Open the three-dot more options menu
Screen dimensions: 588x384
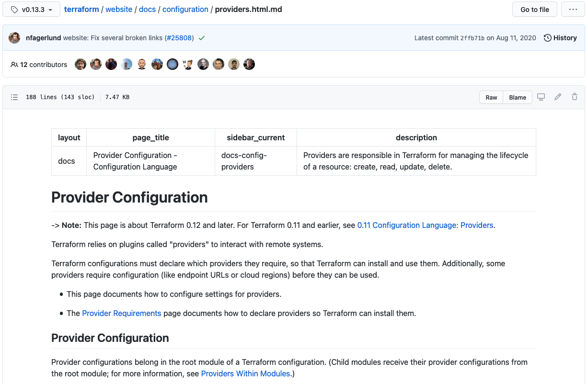573,10
